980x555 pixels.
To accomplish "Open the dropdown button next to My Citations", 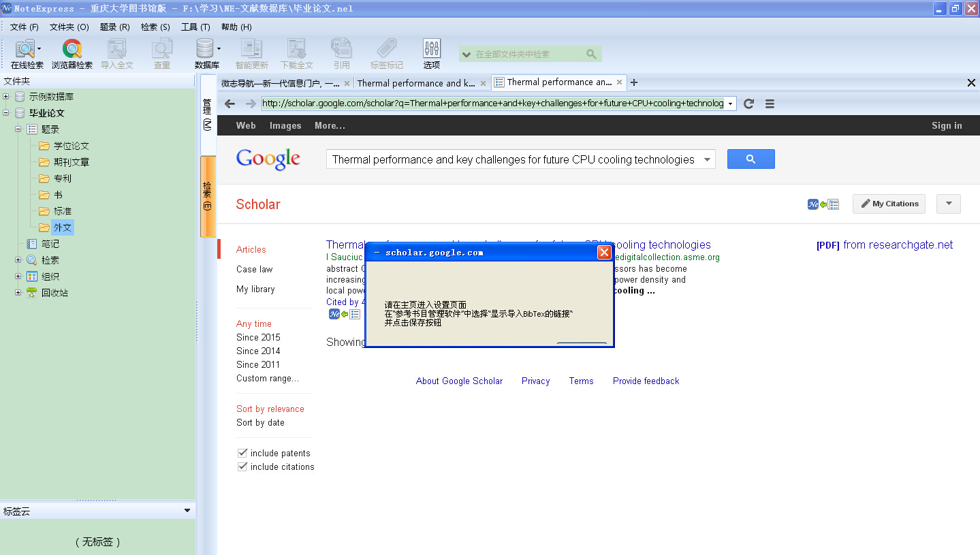I will tap(949, 204).
